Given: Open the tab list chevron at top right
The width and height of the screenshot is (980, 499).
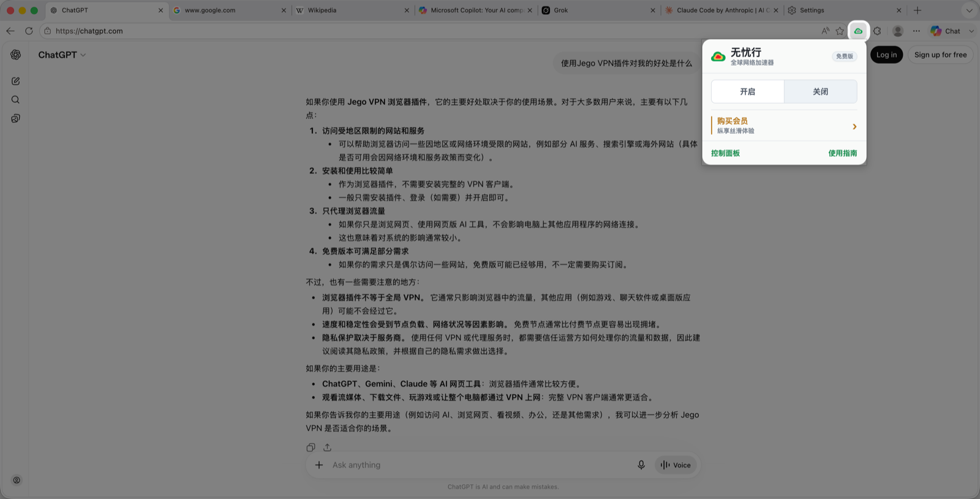Looking at the screenshot, I should coord(969,10).
